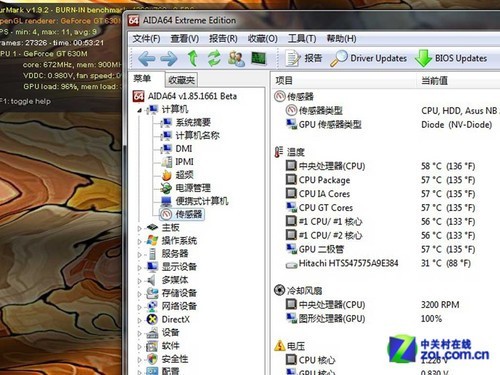Screen dimensions: 500x375
Task: Switch to the 收藏夹 tab
Action: (182, 80)
